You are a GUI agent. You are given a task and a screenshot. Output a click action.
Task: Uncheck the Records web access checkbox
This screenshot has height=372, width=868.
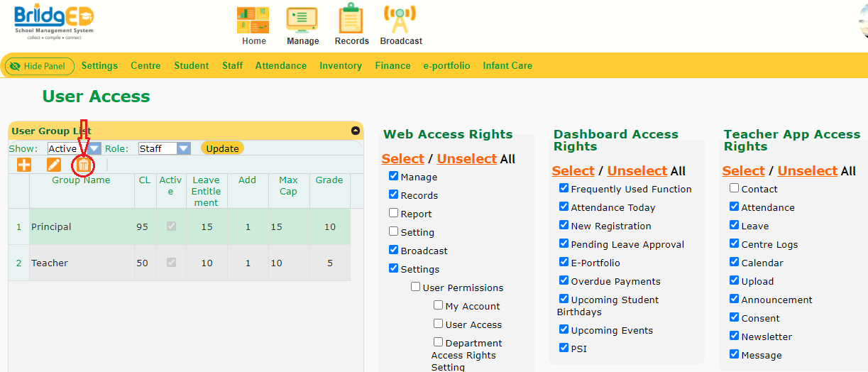pyautogui.click(x=393, y=195)
